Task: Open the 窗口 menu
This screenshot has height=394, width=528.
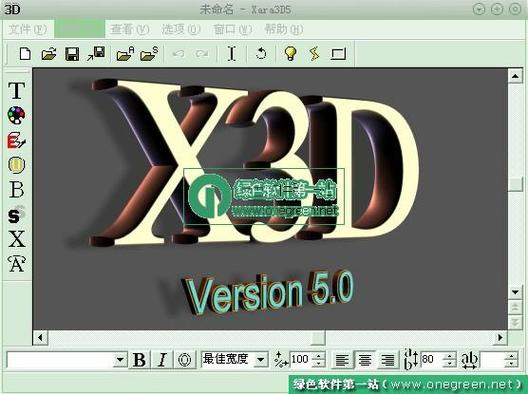Action: point(232,30)
